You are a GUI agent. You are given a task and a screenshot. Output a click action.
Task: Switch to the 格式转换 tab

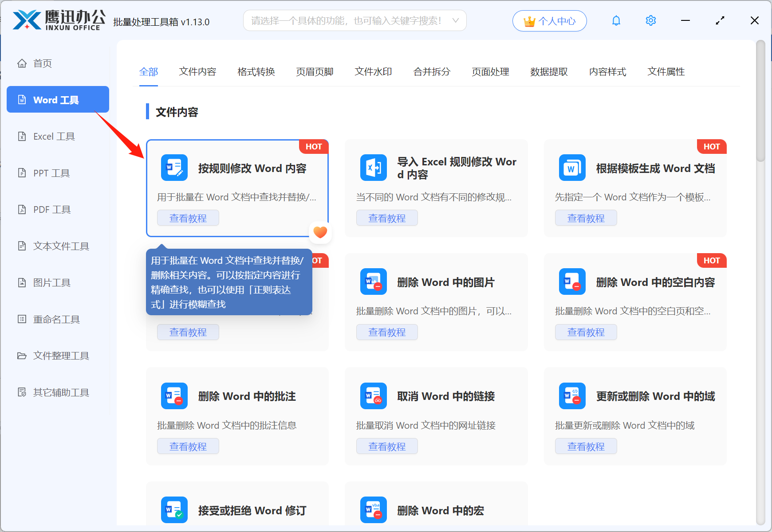tap(256, 72)
